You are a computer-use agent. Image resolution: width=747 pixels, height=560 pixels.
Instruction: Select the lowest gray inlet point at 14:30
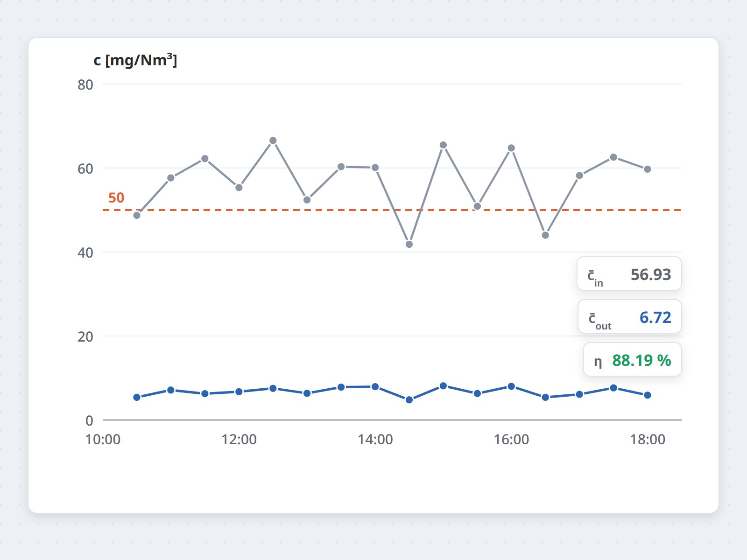(x=409, y=245)
